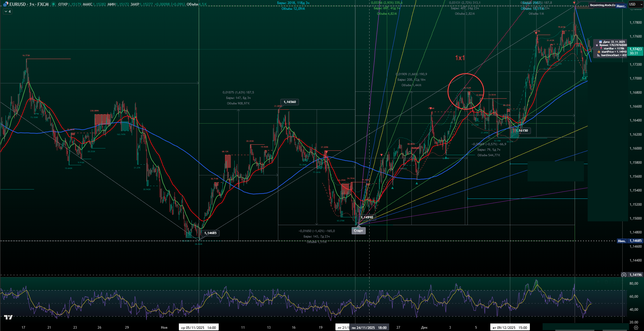Screen dimensions: 644x331
Task: Click red down-triangle marker at chart top
Action: pos(574,3)
